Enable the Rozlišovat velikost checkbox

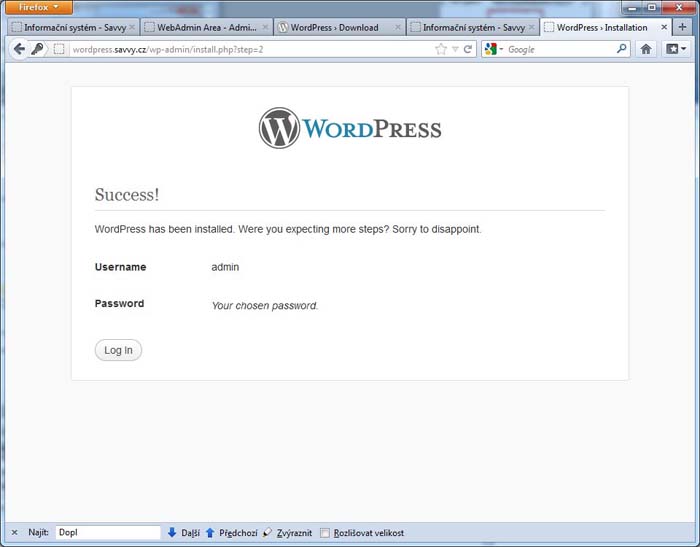pyautogui.click(x=325, y=533)
